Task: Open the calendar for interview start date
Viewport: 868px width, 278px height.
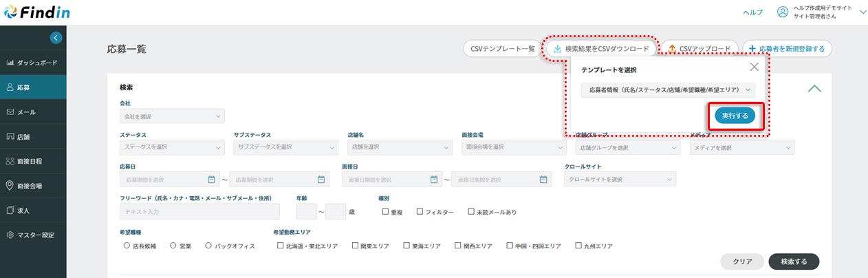Action: 433,180
